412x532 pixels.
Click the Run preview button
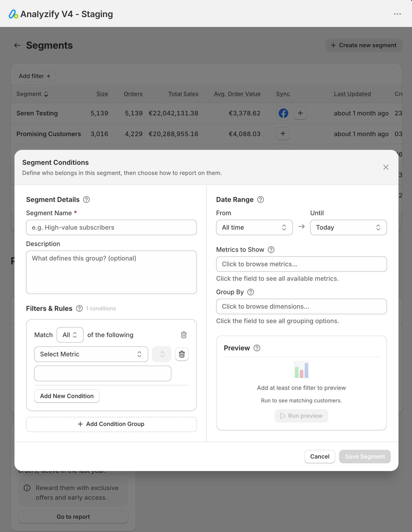301,416
